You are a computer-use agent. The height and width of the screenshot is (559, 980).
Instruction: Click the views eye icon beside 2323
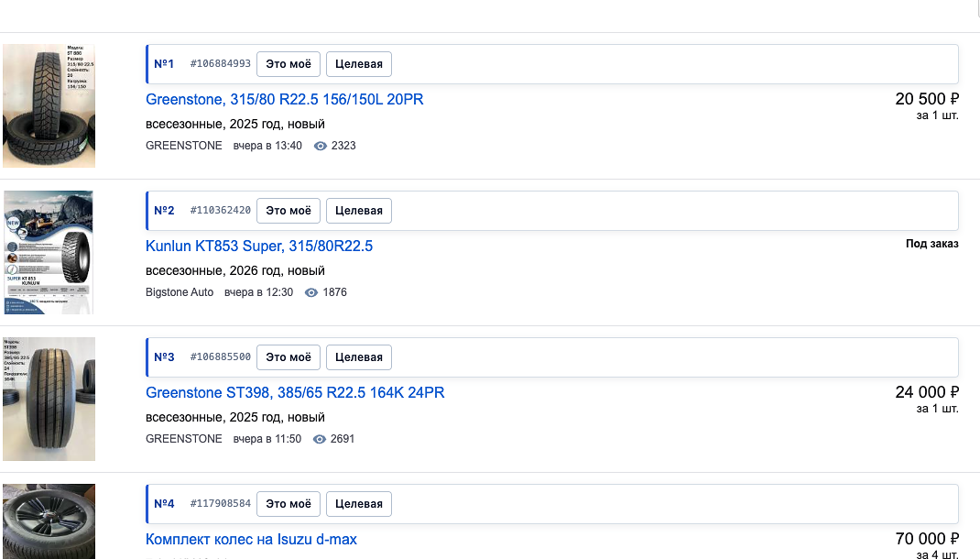(320, 146)
